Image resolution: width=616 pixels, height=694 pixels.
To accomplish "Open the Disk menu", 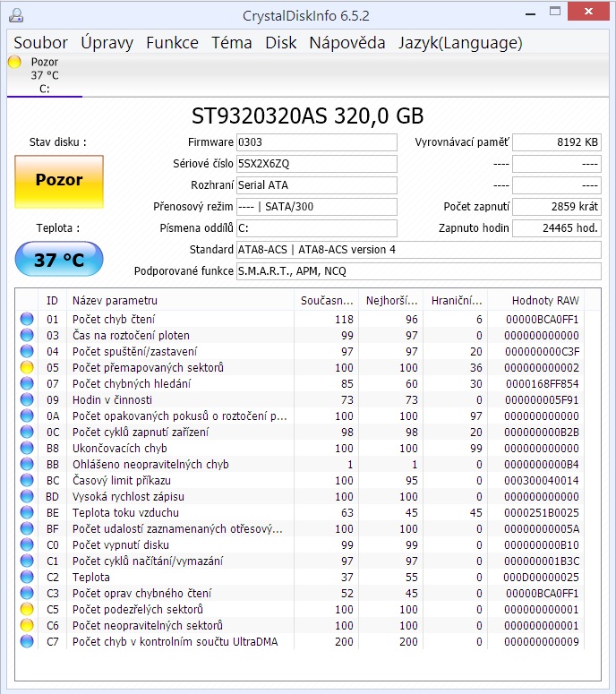I will [x=280, y=43].
